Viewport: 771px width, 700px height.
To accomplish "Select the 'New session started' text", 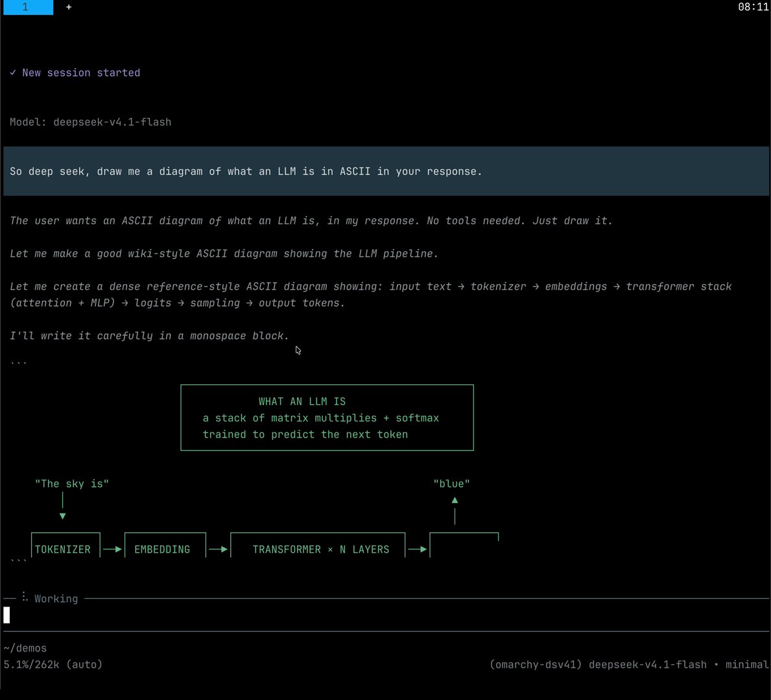I will (81, 73).
